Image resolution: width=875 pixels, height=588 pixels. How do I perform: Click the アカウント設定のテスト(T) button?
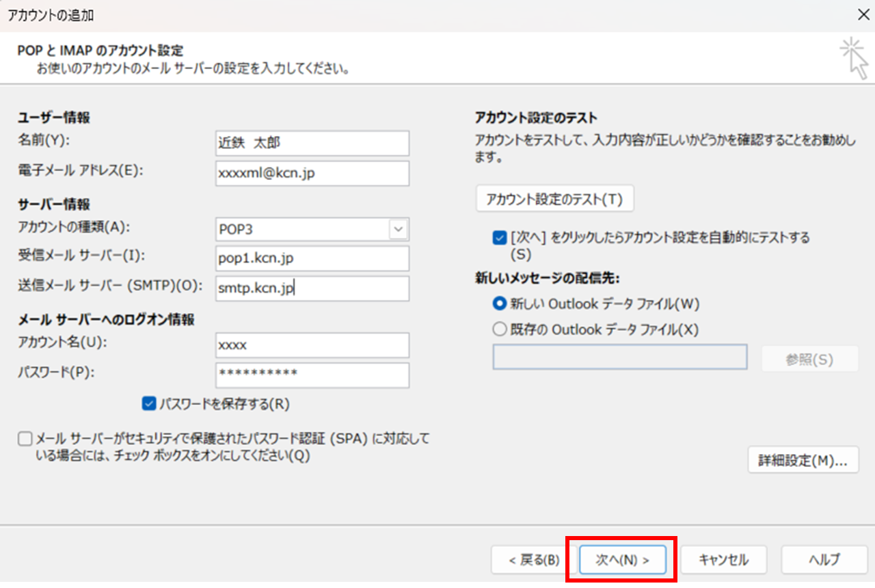tap(555, 198)
